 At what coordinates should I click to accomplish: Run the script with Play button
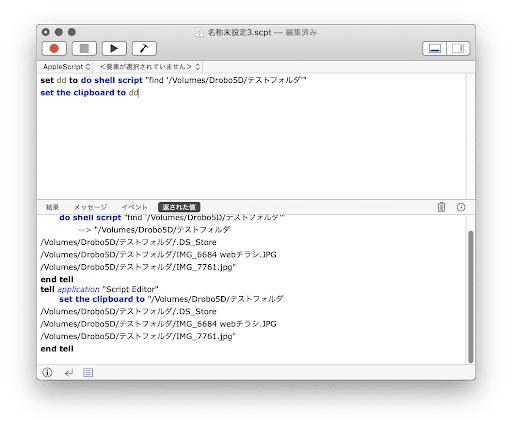[114, 49]
